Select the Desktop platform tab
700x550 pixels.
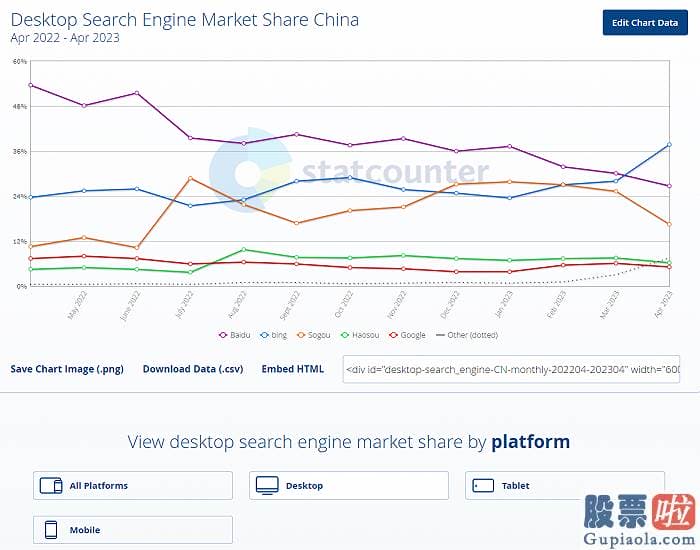(348, 486)
